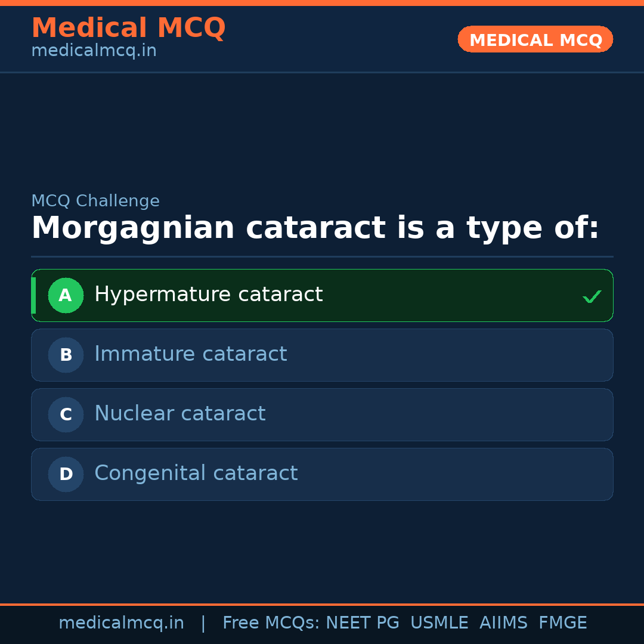Click the MCQ Challenge label
Viewport: 644px width, 644px height.
(95, 201)
